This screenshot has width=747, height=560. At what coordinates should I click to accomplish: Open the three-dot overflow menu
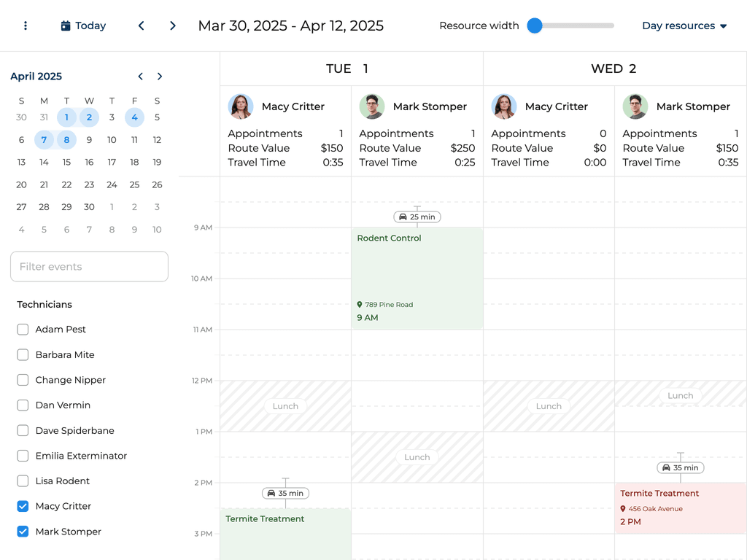pyautogui.click(x=26, y=26)
